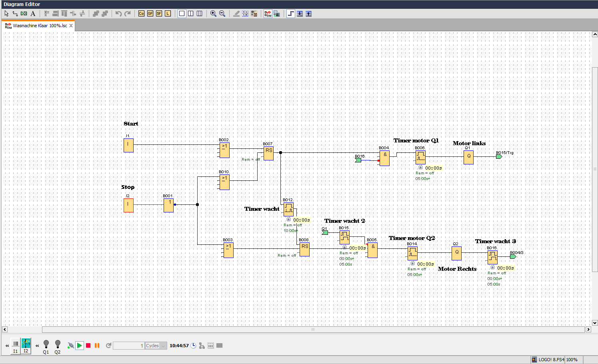Viewport: 598px width, 364px height.
Task: Start simulation with green play button
Action: 80,346
